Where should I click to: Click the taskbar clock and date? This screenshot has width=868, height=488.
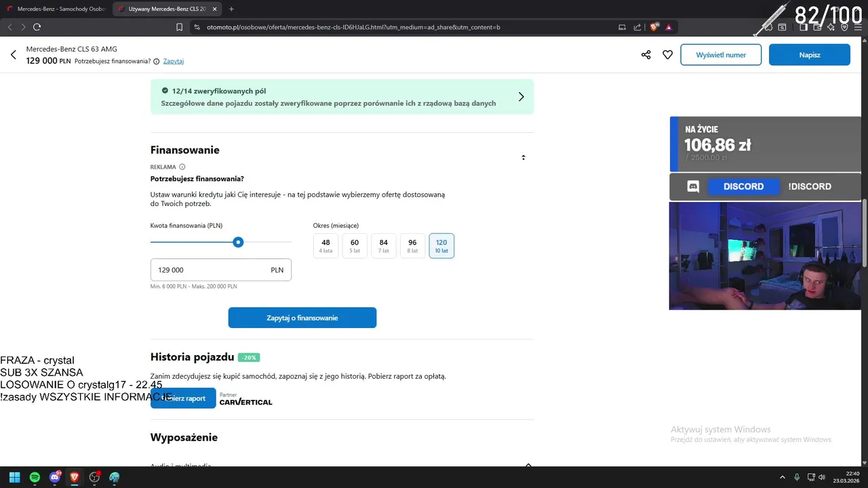coord(846,477)
